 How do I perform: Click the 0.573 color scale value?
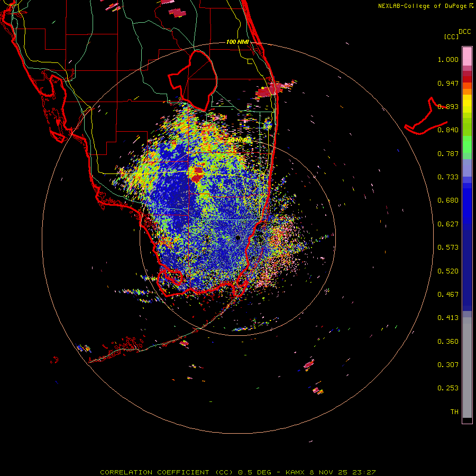click(448, 248)
